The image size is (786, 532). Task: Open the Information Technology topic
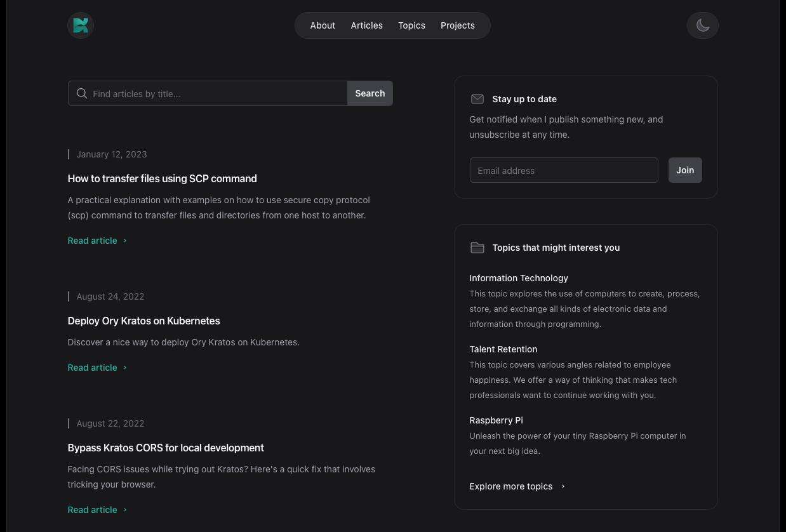[x=518, y=278]
